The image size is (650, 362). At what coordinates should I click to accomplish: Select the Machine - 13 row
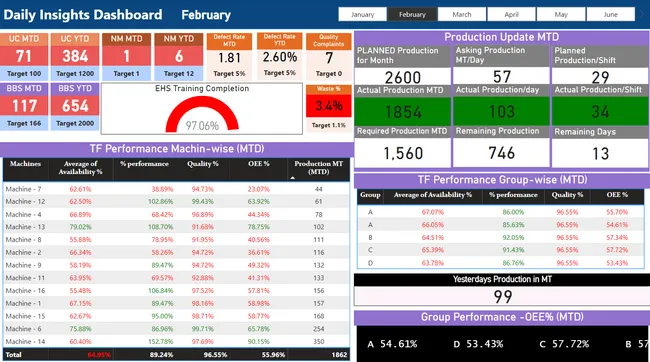coord(176,227)
